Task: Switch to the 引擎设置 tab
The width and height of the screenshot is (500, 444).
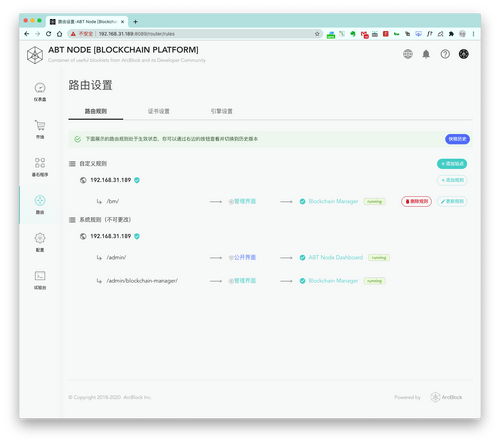Action: [x=222, y=111]
